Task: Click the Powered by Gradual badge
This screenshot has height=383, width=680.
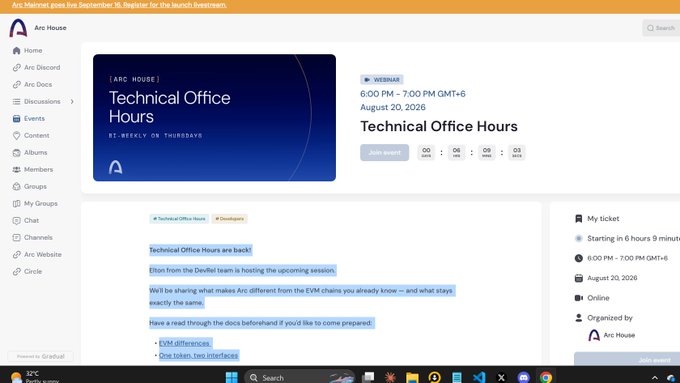Action: (41, 356)
